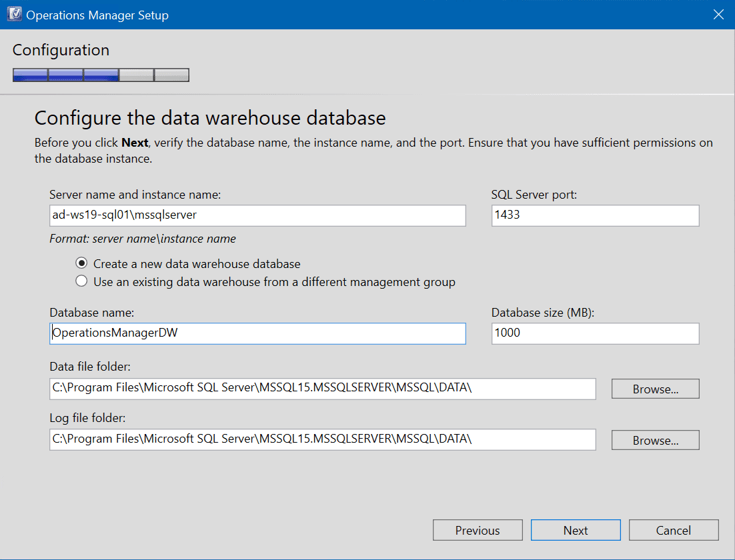The height and width of the screenshot is (560, 735).
Task: Click the Server name and instance name field
Action: click(257, 215)
